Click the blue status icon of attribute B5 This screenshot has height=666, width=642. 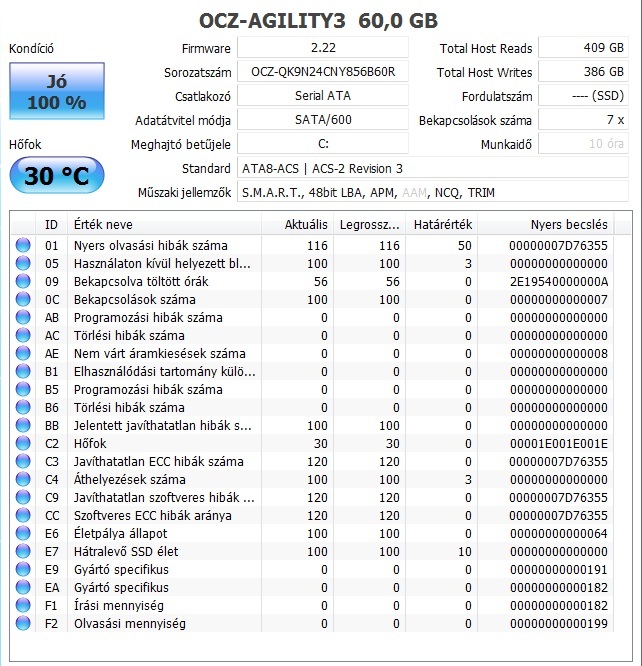[x=23, y=389]
